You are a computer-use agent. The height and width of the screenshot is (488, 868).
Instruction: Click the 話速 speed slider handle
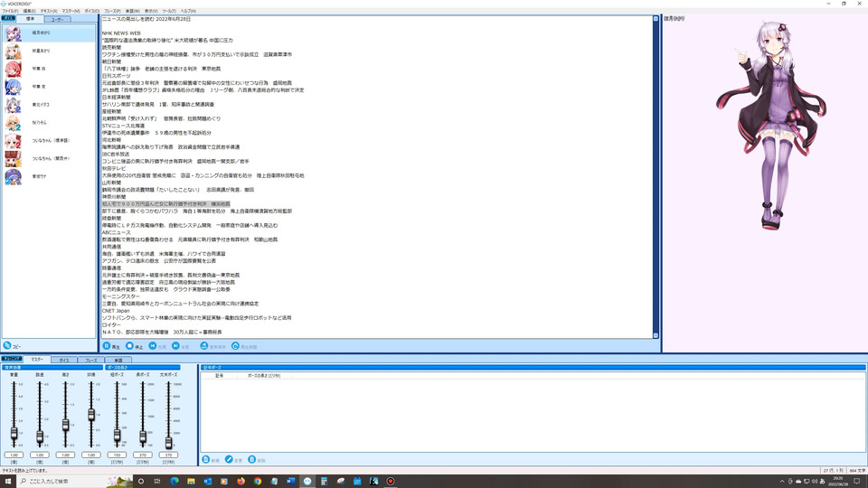point(39,436)
